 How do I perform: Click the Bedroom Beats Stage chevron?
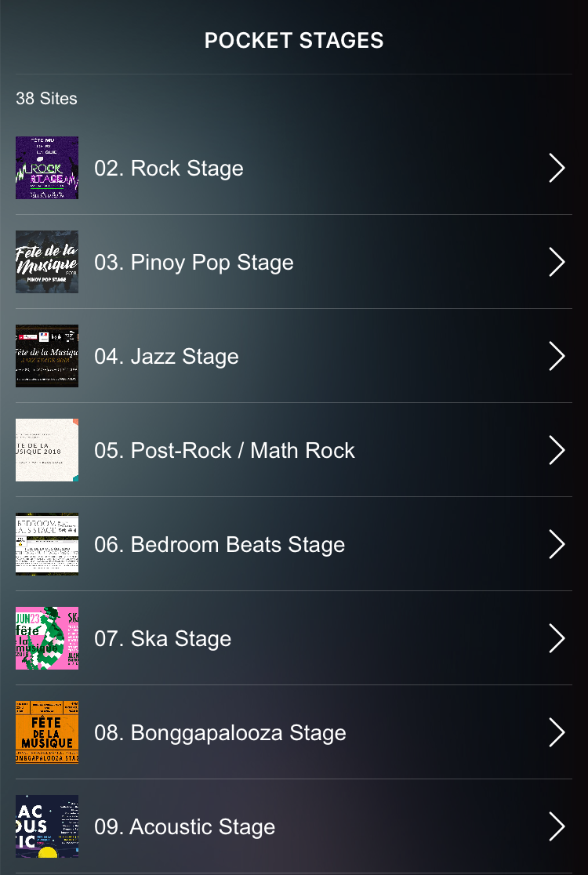tap(557, 544)
